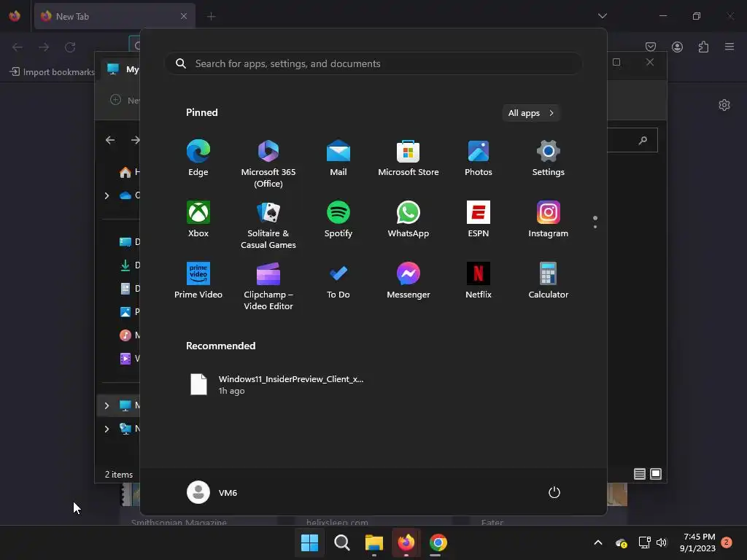The image size is (747, 560).
Task: Click Import bookmarks in Firefox
Action: [53, 72]
